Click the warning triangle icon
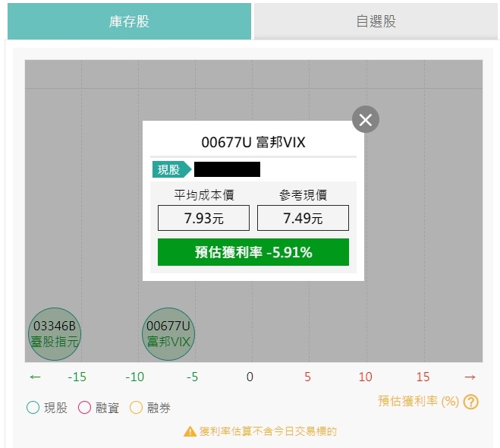The height and width of the screenshot is (448, 500). pyautogui.click(x=190, y=431)
